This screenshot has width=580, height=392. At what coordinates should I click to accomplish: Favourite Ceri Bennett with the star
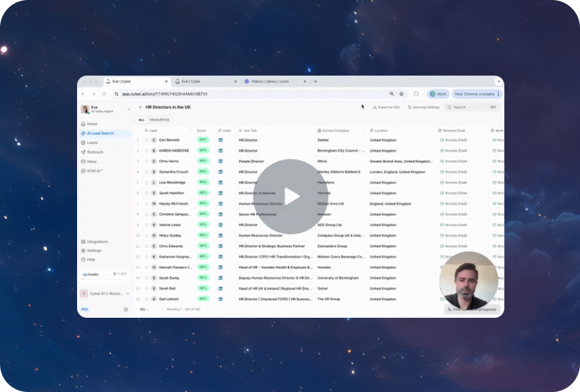[x=146, y=140]
